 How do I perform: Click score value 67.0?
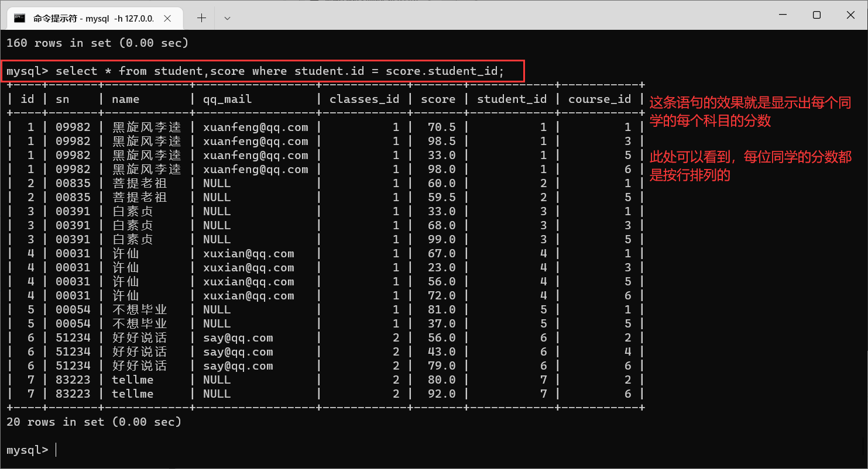coord(441,254)
